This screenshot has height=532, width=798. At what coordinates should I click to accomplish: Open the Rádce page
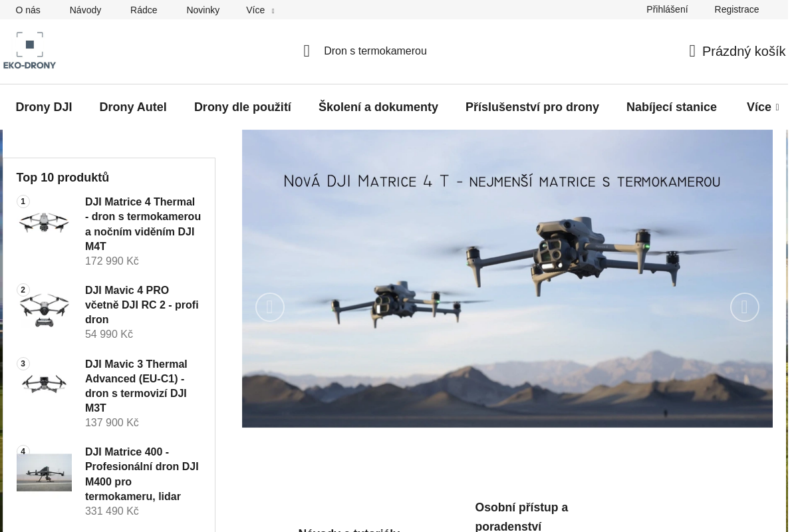[144, 10]
